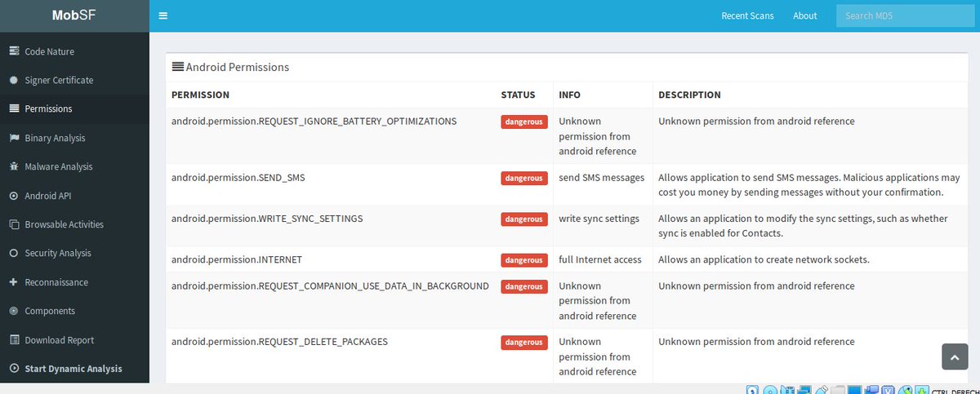The width and height of the screenshot is (980, 394).
Task: Click the Binary Analysis flag icon
Action: pos(14,138)
